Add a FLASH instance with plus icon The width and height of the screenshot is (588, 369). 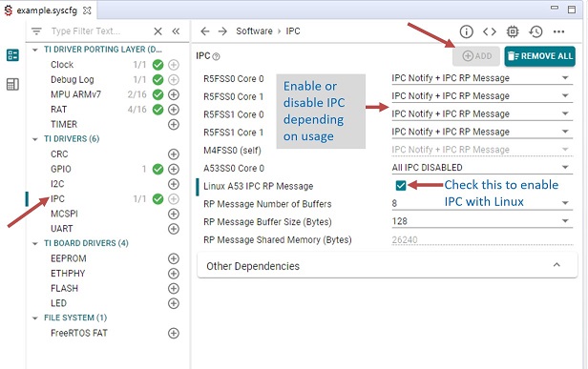[174, 288]
